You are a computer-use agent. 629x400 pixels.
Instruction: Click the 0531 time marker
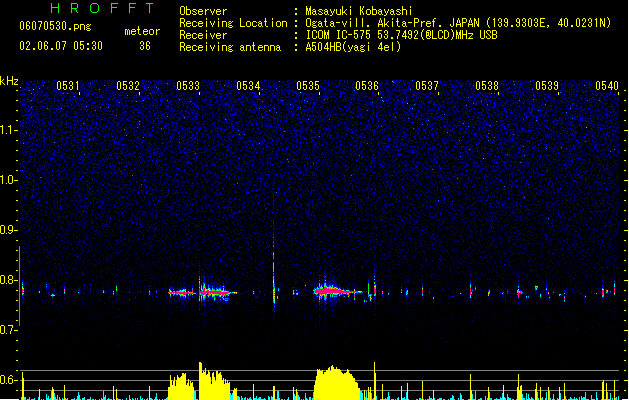pyautogui.click(x=68, y=86)
